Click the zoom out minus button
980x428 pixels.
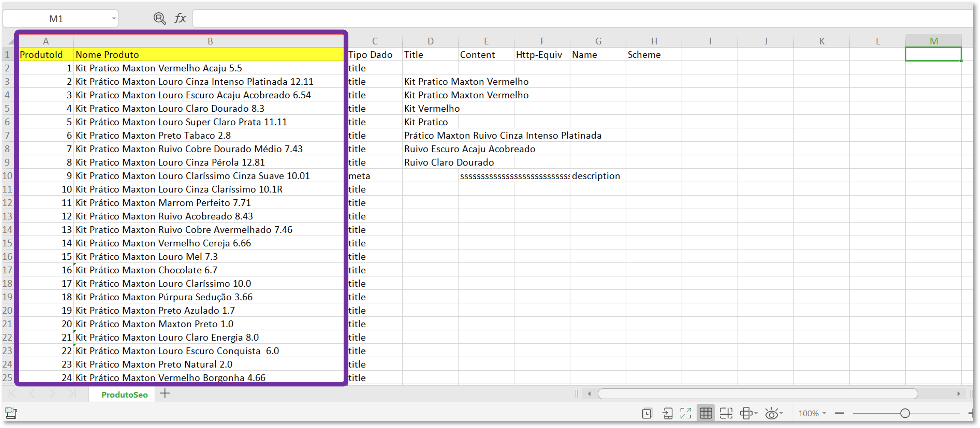click(x=839, y=413)
